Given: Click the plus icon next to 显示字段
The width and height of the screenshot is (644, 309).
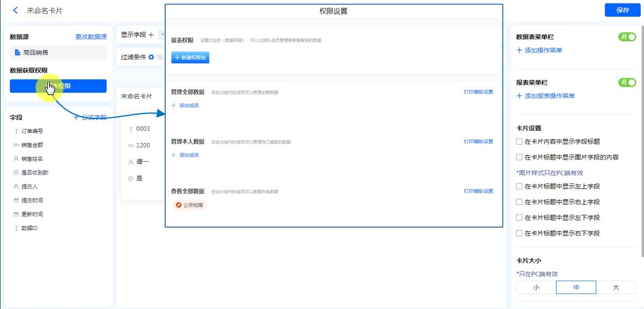Looking at the screenshot, I should pos(151,35).
